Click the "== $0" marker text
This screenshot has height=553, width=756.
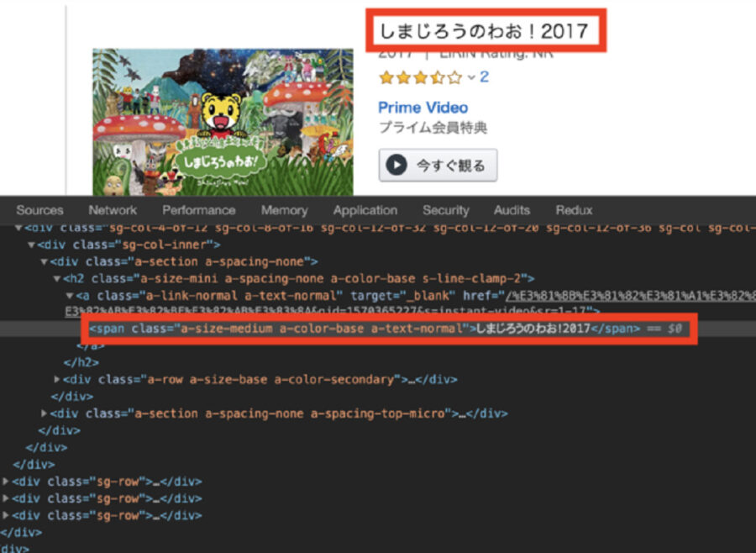(664, 329)
